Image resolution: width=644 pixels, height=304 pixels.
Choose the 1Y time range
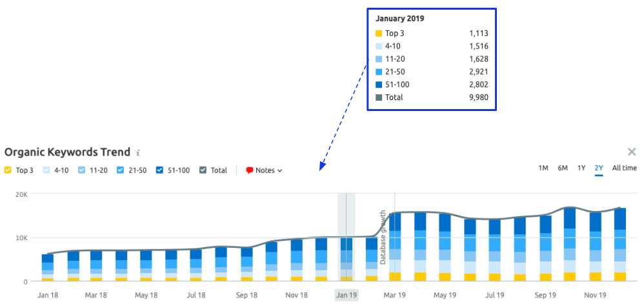[581, 168]
